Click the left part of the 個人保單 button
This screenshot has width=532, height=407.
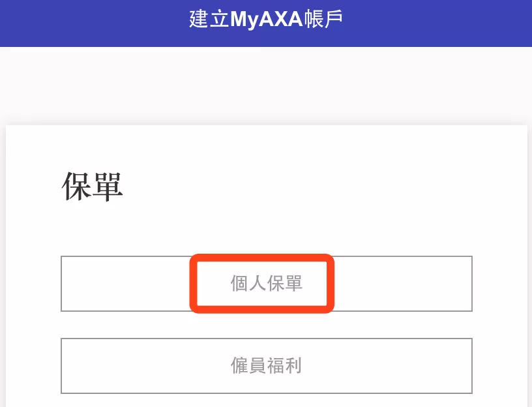click(126, 284)
